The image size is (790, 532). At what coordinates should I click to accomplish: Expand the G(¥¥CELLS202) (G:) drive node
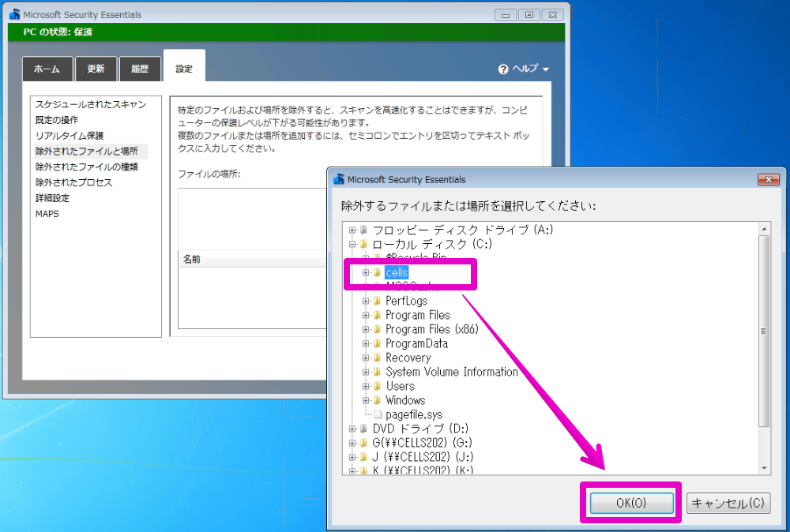click(x=352, y=443)
